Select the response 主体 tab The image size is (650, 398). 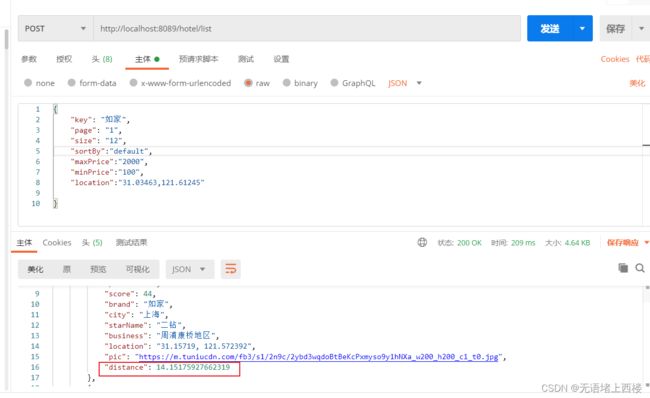pos(24,243)
